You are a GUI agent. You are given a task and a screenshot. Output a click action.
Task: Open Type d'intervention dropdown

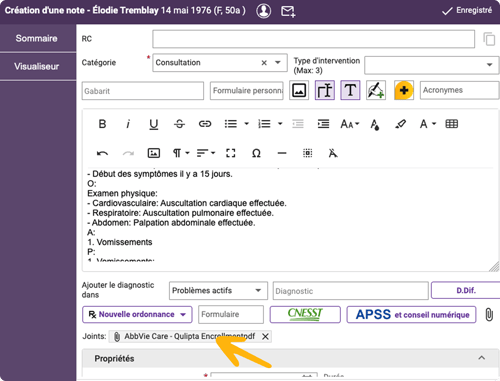point(432,65)
